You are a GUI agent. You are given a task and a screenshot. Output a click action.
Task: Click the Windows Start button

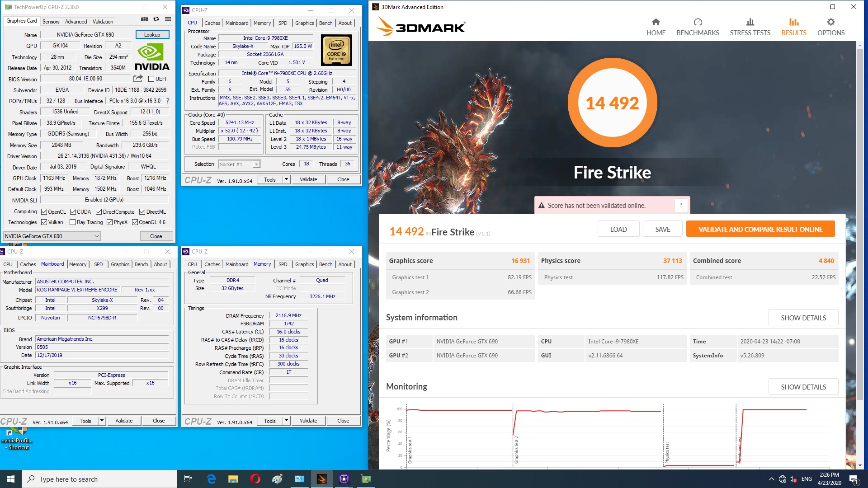[x=11, y=479]
